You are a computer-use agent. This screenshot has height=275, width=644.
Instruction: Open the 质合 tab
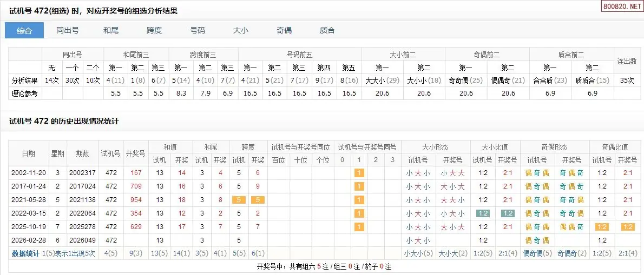[x=327, y=31]
